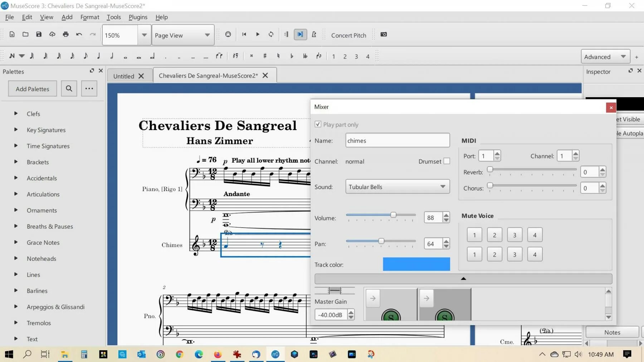Viewport: 644px width, 362px height.
Task: Toggle the Play part only checkbox
Action: pyautogui.click(x=318, y=124)
